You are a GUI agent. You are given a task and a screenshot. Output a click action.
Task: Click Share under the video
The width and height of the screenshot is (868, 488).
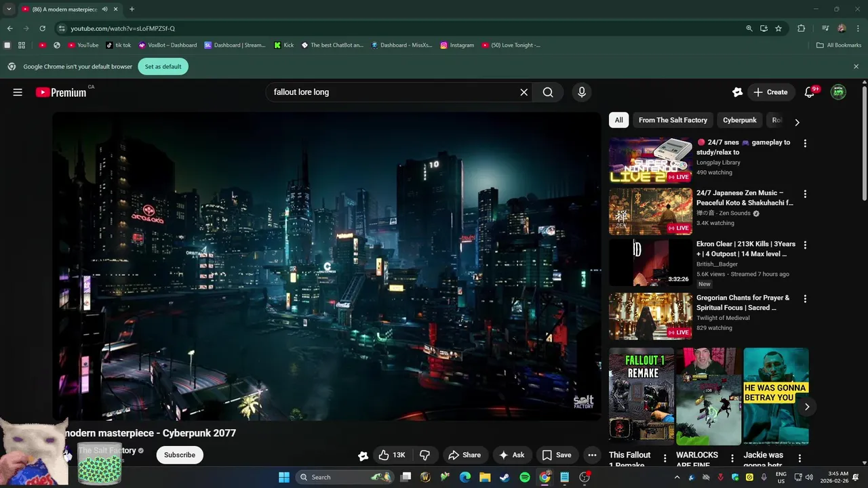point(465,455)
